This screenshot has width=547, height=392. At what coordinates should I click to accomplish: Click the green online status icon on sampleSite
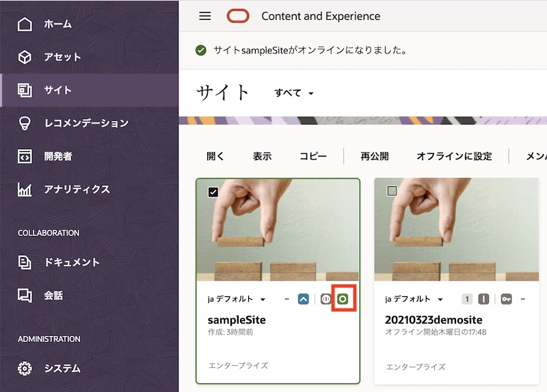(343, 299)
